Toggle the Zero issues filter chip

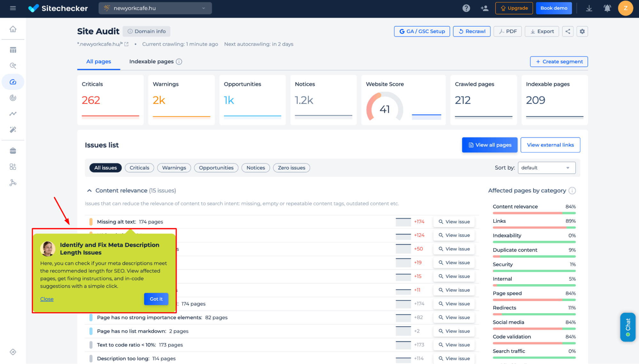click(292, 167)
